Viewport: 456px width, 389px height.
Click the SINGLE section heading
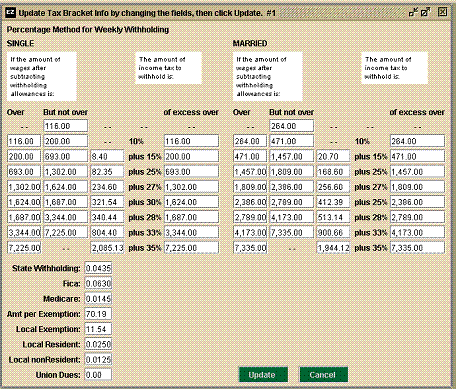(20, 43)
